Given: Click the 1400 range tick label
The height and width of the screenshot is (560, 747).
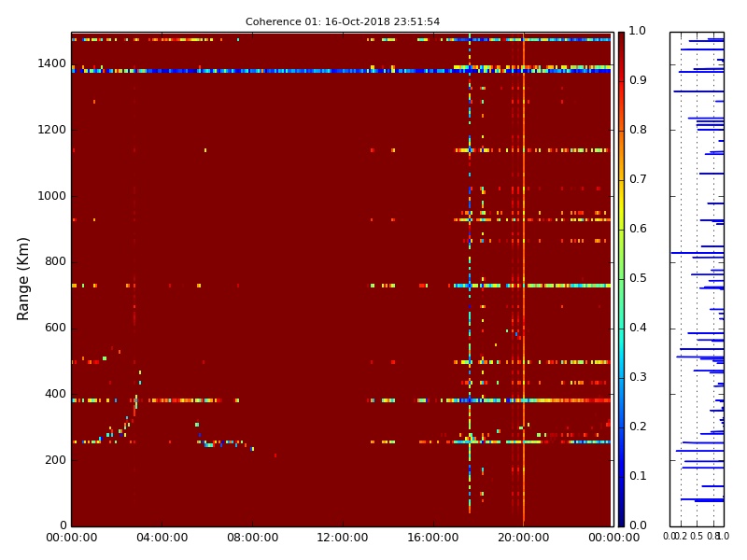Looking at the screenshot, I should coord(52,63).
